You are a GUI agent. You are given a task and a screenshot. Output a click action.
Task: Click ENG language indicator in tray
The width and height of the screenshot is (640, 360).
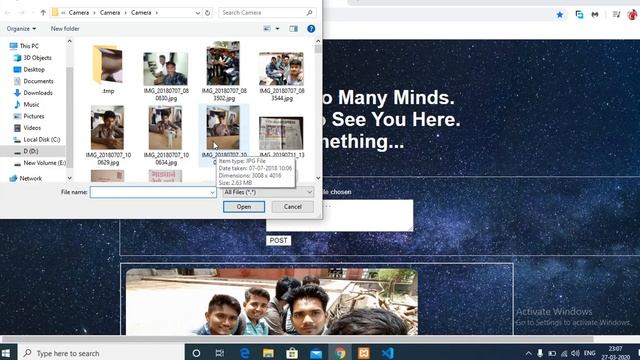589,353
